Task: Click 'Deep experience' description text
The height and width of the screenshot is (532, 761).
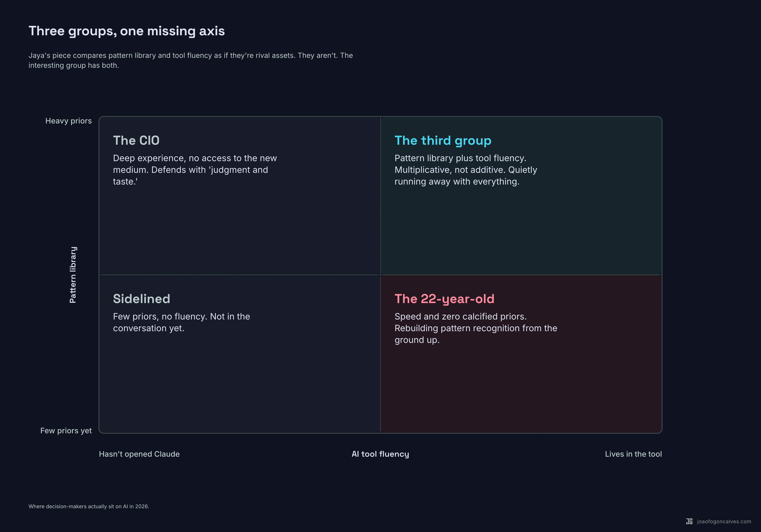Action: pos(195,170)
